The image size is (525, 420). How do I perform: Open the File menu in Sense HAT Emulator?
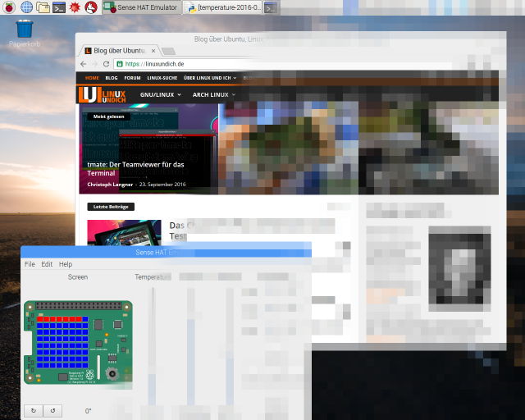pyautogui.click(x=30, y=264)
